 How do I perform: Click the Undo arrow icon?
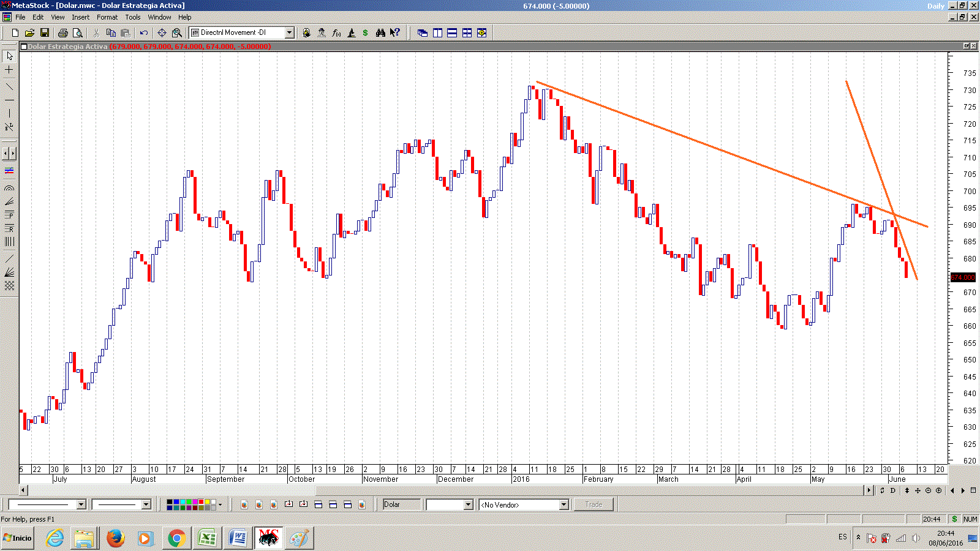click(x=144, y=33)
